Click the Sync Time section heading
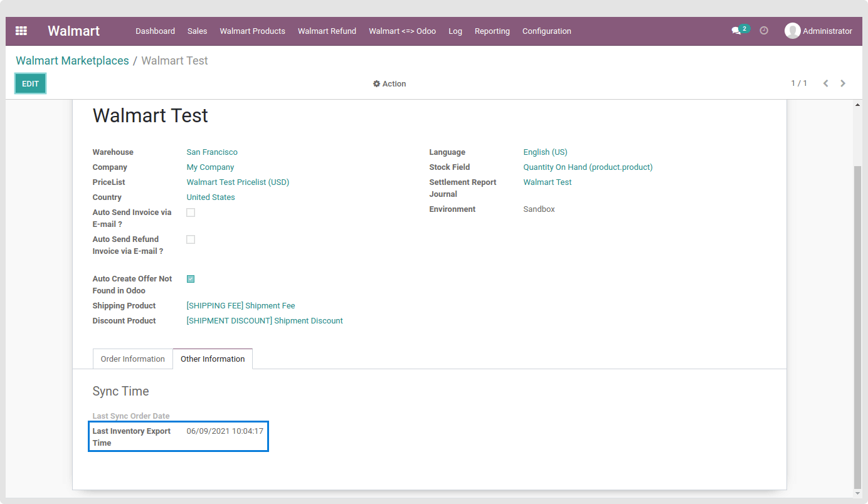This screenshot has width=868, height=504. click(x=121, y=391)
